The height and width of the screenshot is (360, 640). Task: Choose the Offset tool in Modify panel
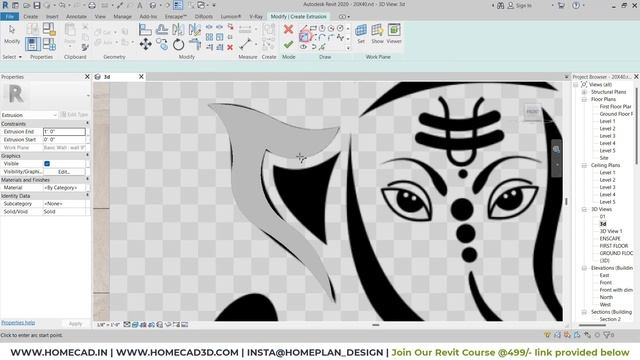point(162,29)
